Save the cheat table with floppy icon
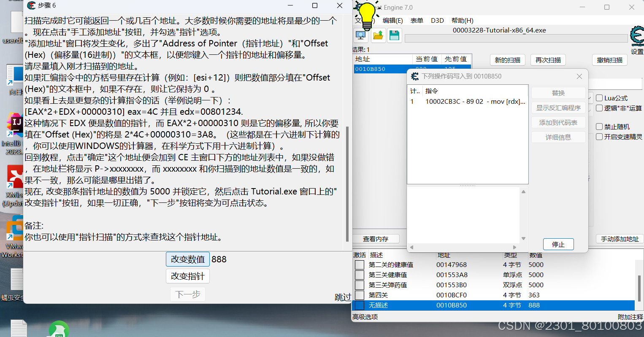Image resolution: width=644 pixels, height=337 pixels. [x=394, y=35]
